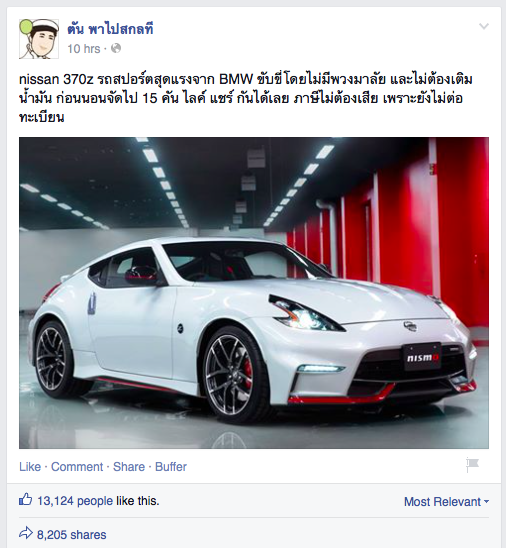
Task: Click the Thai post caption text
Action: click(x=246, y=99)
